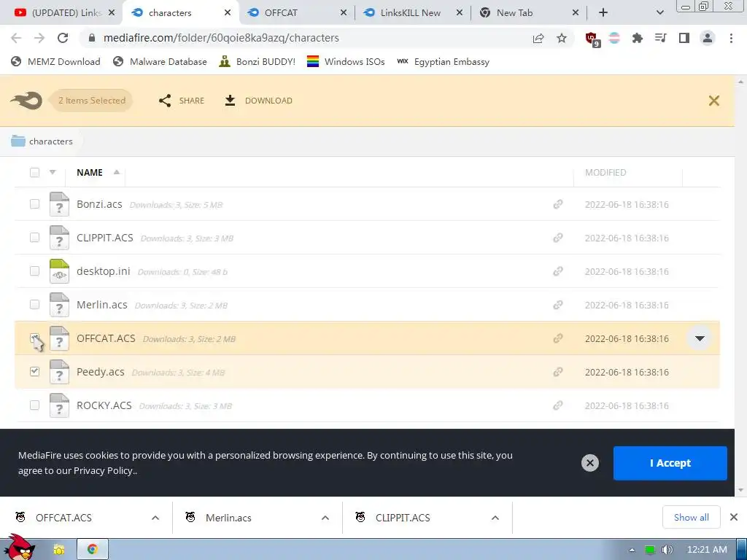Check the ROCKY.ACS checkbox
The width and height of the screenshot is (747, 560).
pyautogui.click(x=34, y=405)
